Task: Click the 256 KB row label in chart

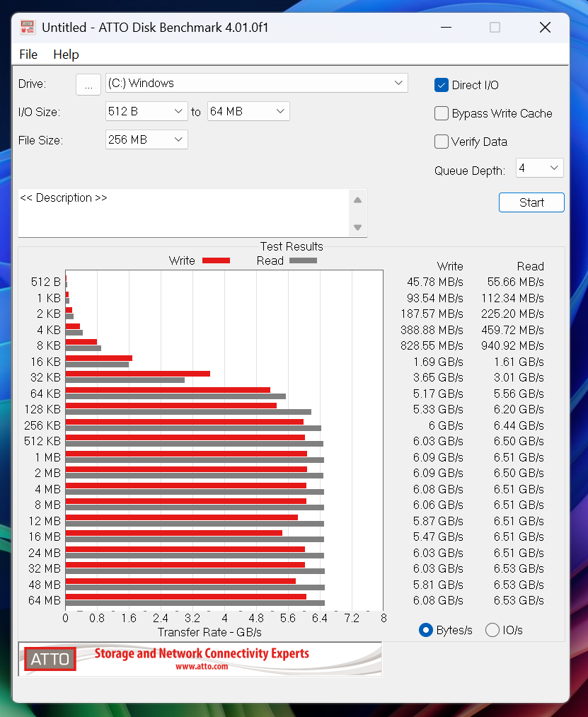Action: [42, 425]
